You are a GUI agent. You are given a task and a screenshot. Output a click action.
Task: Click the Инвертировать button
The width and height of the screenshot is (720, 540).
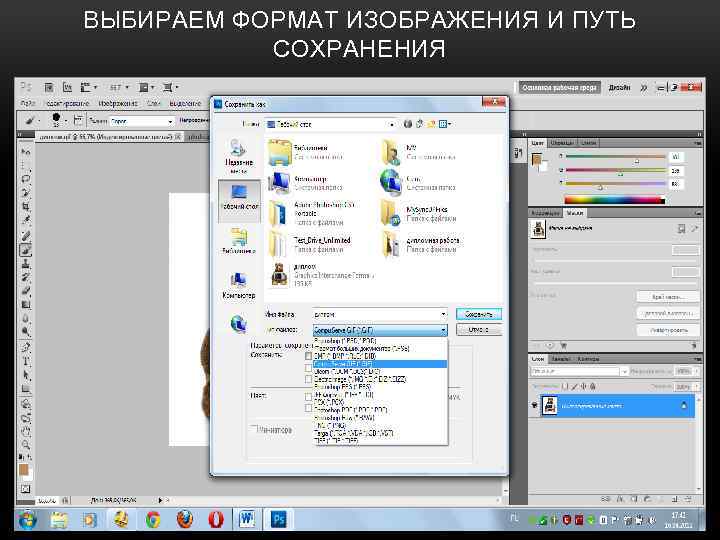(668, 330)
